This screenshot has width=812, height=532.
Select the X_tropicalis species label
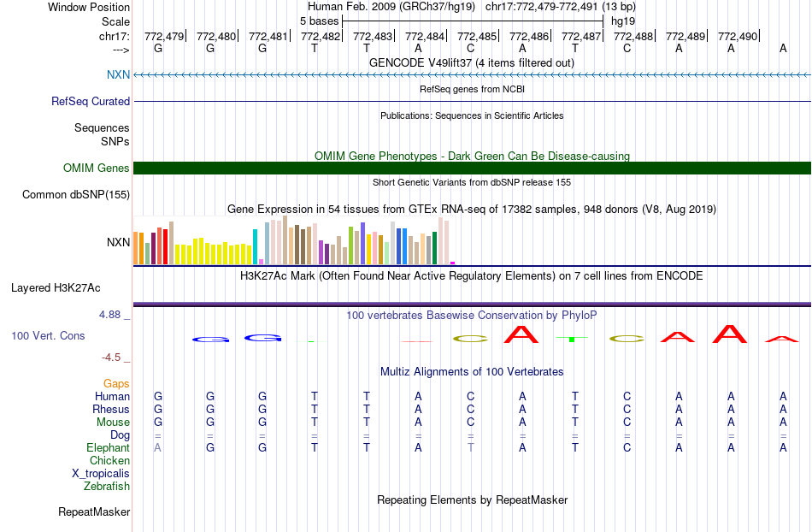coord(101,473)
